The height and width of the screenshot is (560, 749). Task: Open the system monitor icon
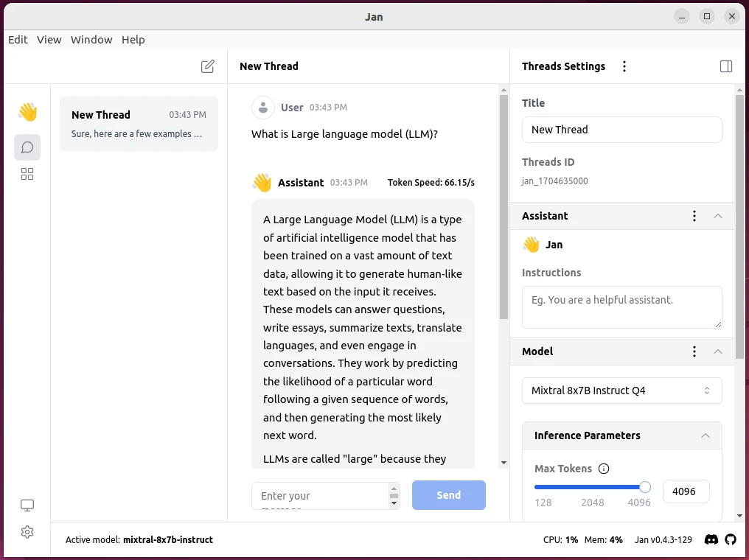(27, 505)
